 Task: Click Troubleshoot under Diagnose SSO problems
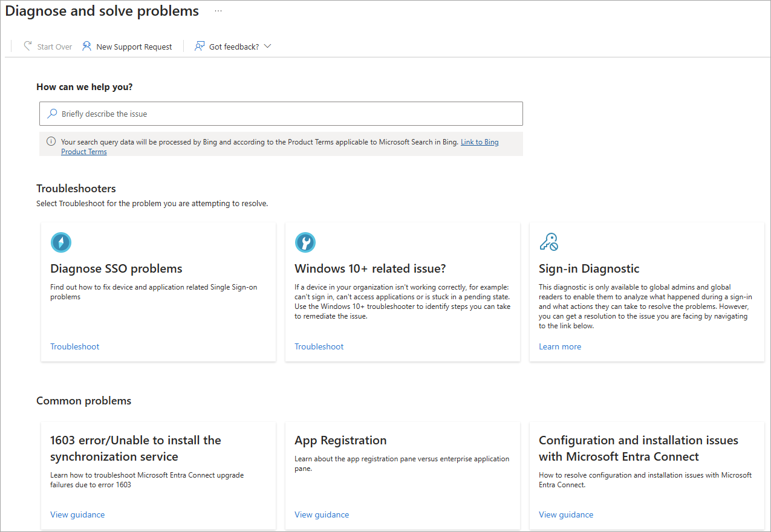[x=75, y=346]
